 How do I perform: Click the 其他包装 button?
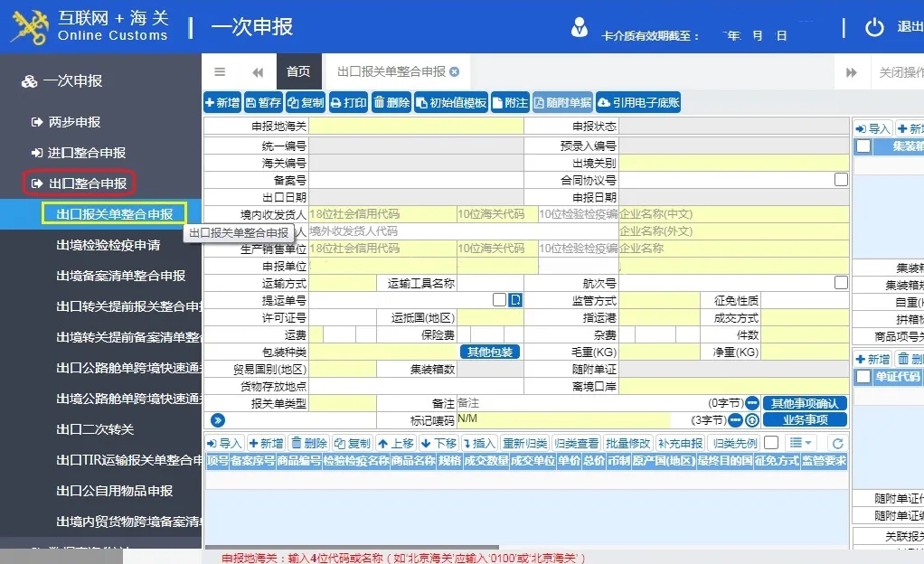pos(490,352)
